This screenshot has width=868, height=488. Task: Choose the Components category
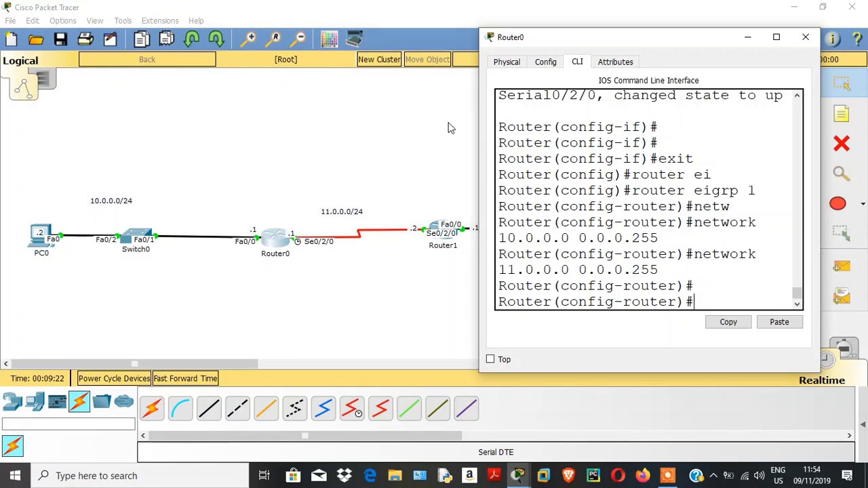point(57,402)
